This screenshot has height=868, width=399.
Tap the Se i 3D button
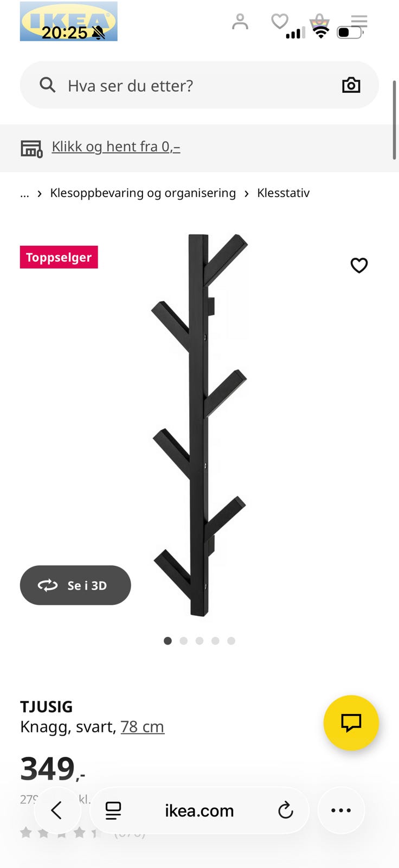75,585
